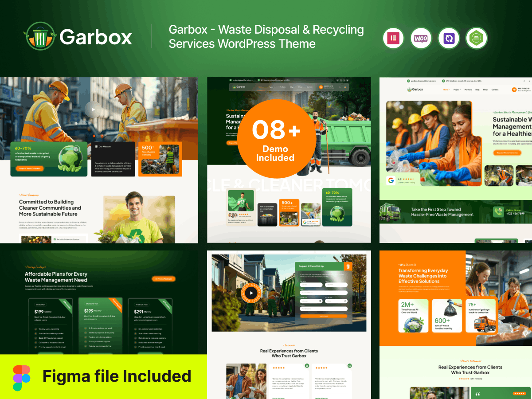Open the Home dropdown in light demo menu
The image size is (532, 399).
click(x=446, y=89)
